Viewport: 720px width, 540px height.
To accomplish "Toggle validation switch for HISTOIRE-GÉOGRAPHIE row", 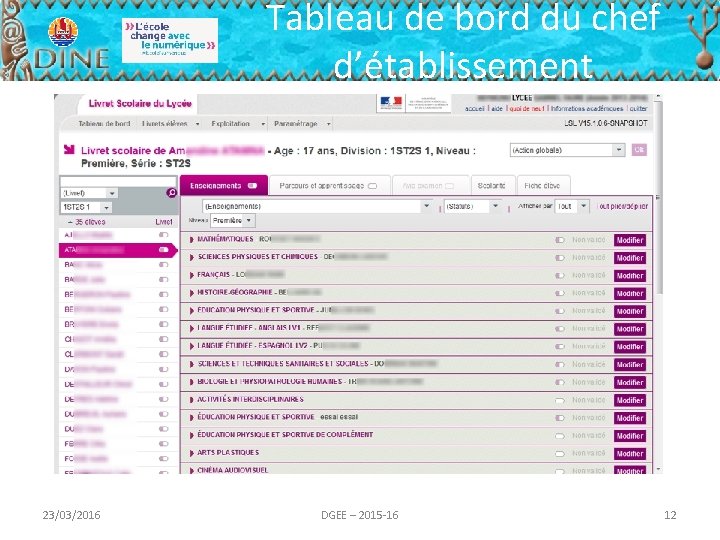I will 559,293.
